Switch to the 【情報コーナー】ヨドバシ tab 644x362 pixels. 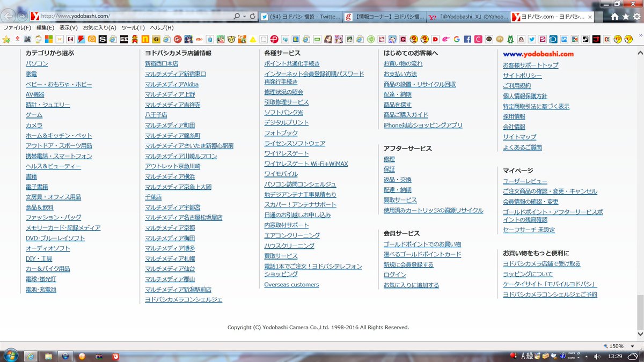(x=385, y=17)
